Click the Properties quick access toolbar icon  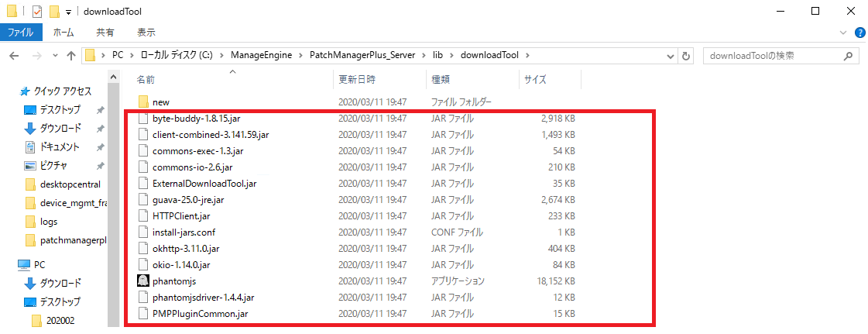[x=36, y=12]
